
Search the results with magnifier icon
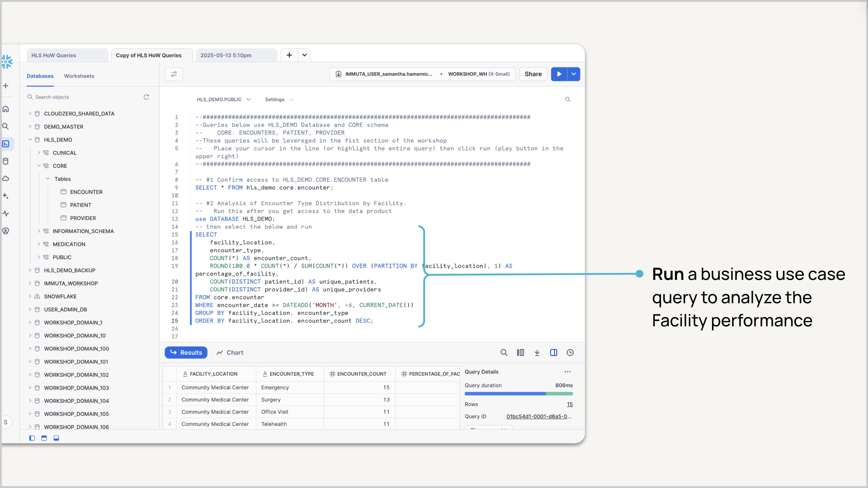tap(504, 353)
